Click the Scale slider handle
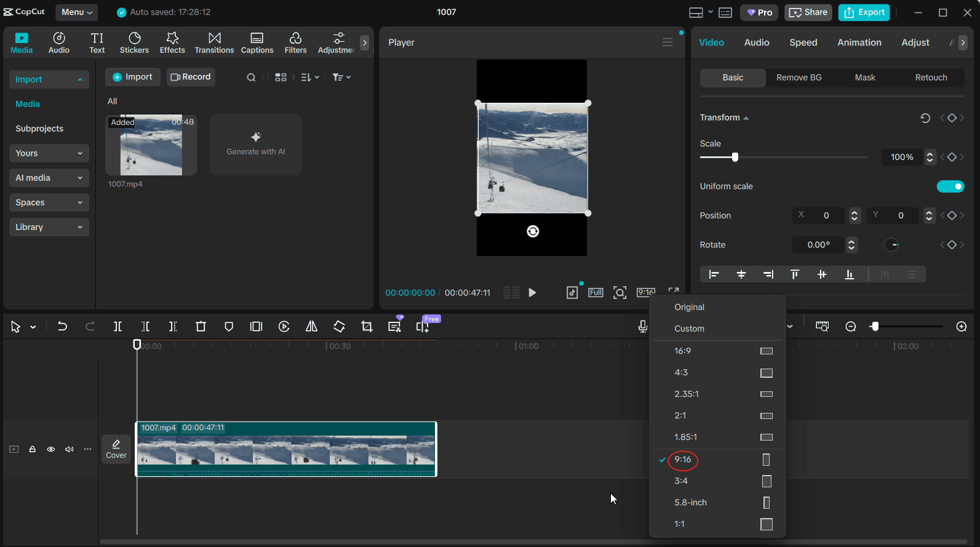The width and height of the screenshot is (980, 547). pyautogui.click(x=735, y=158)
